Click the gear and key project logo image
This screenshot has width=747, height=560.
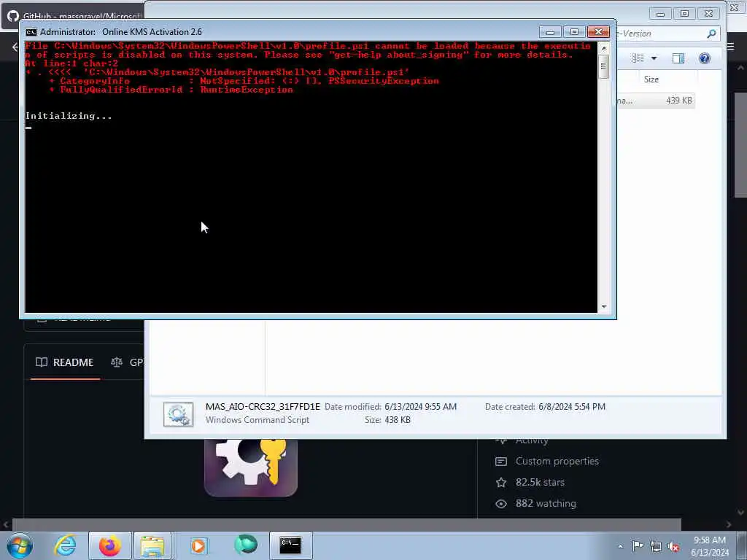[251, 467]
